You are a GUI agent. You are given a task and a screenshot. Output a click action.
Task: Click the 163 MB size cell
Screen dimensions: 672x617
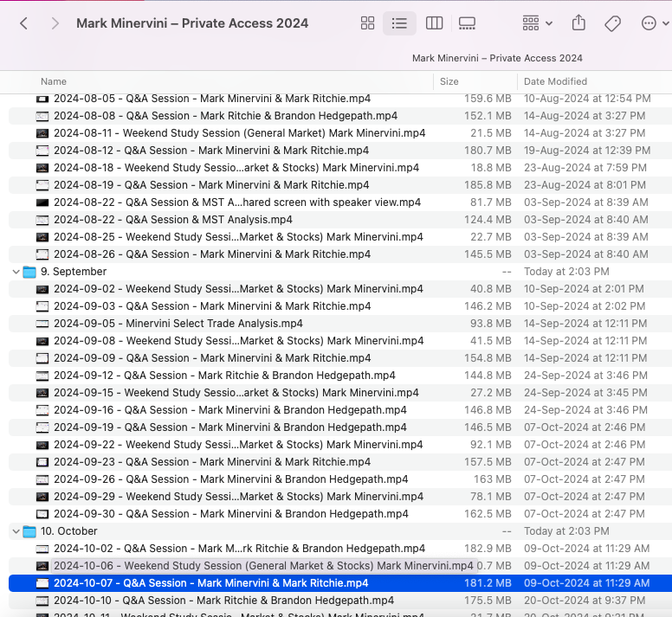(493, 479)
